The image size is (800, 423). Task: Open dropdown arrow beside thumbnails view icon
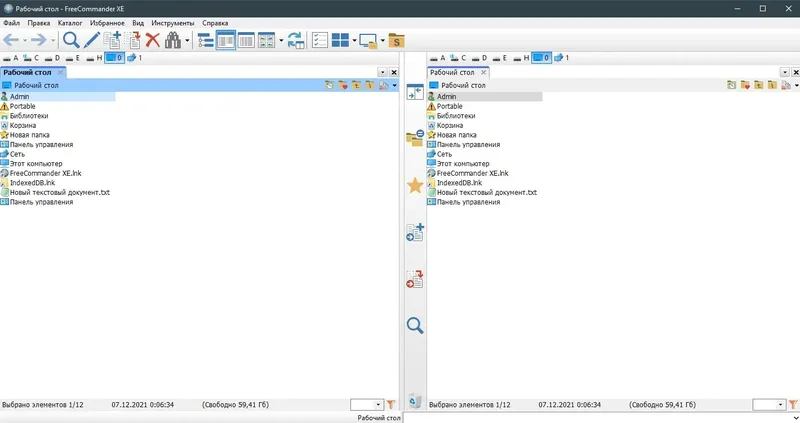click(x=281, y=40)
